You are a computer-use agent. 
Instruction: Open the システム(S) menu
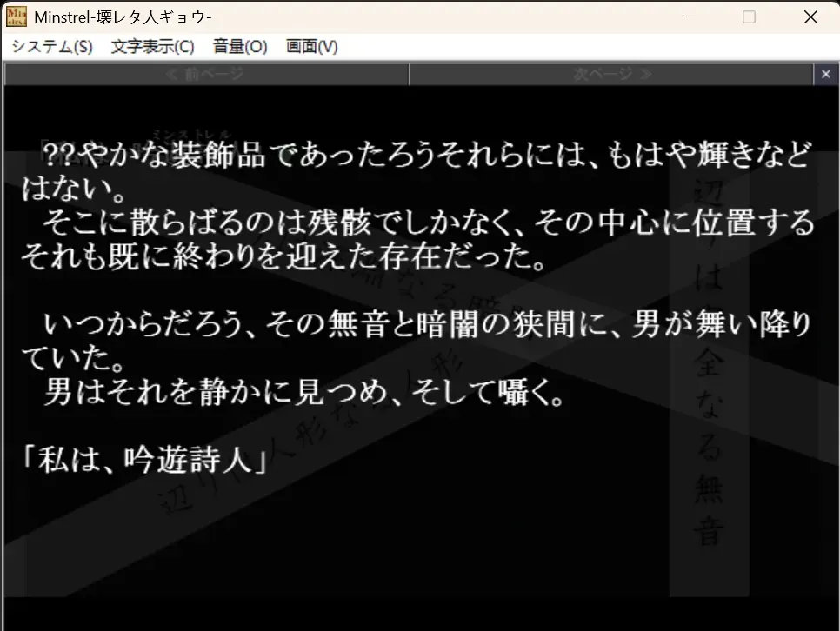click(x=52, y=47)
